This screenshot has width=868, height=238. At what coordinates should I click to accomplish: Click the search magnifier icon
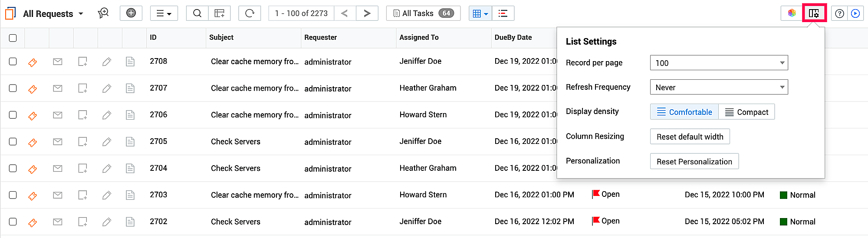coord(197,13)
